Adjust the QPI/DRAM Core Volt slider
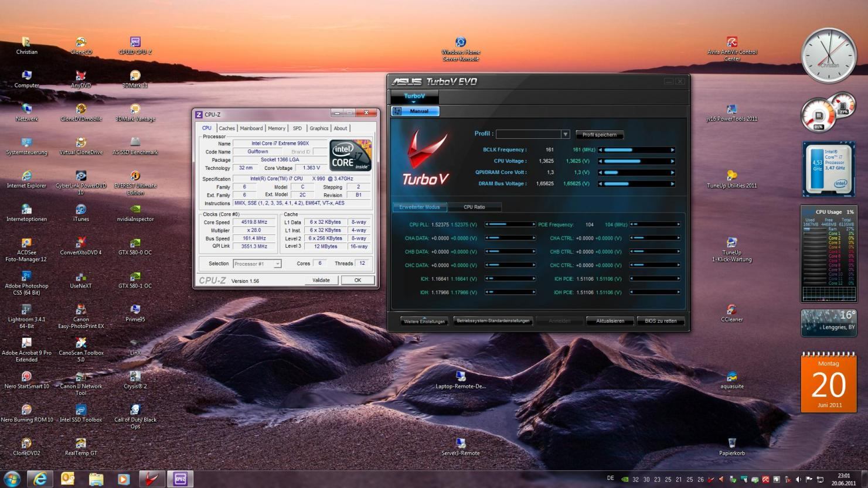This screenshot has width=868, height=488. 636,172
